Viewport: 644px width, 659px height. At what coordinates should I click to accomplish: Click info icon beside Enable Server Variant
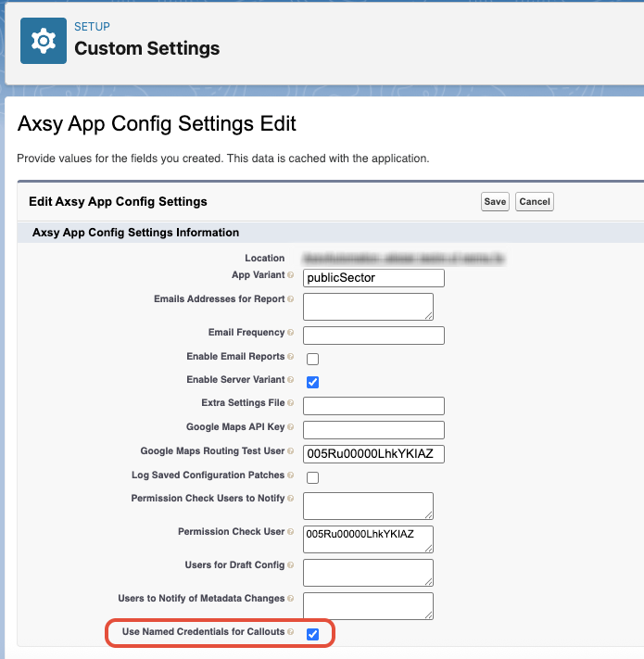point(290,380)
